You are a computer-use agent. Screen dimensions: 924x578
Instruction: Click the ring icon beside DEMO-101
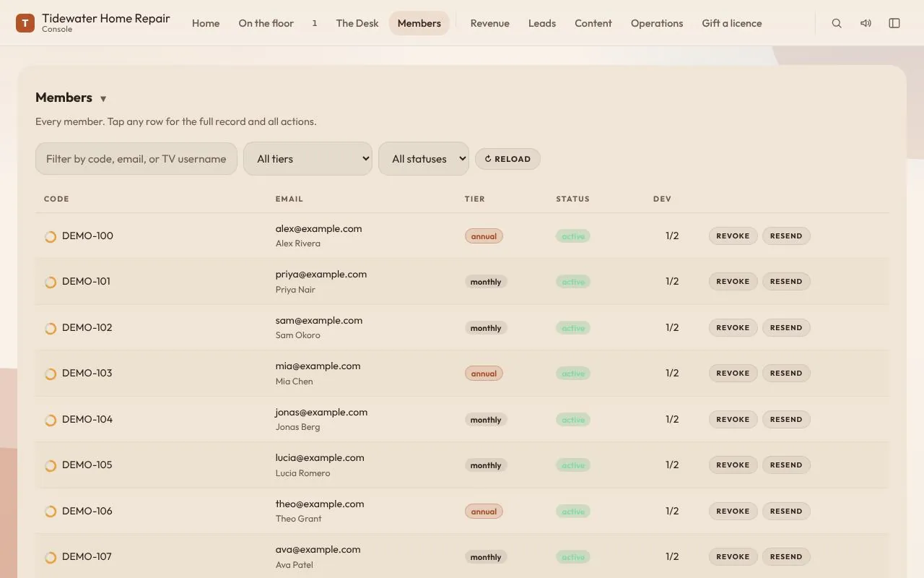click(51, 282)
